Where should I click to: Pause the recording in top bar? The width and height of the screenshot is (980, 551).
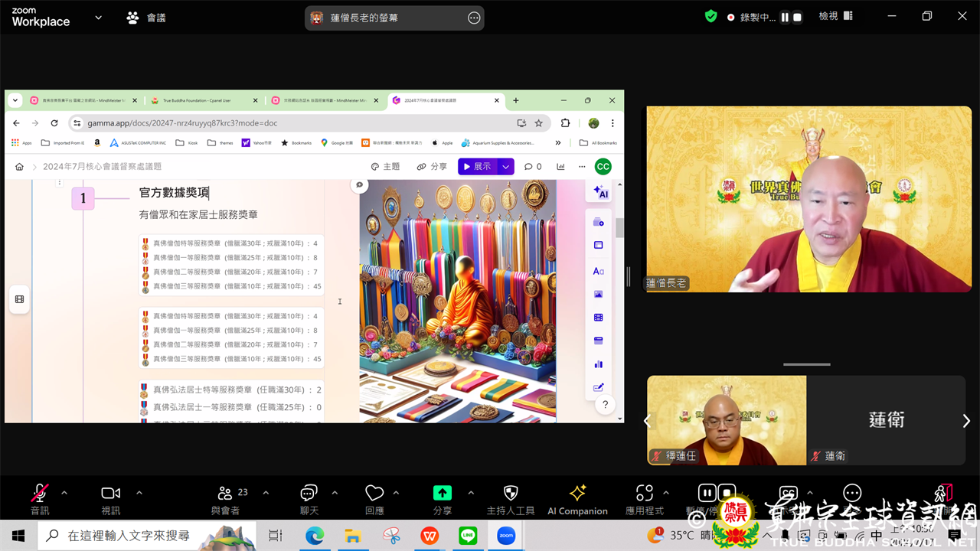[x=785, y=17]
